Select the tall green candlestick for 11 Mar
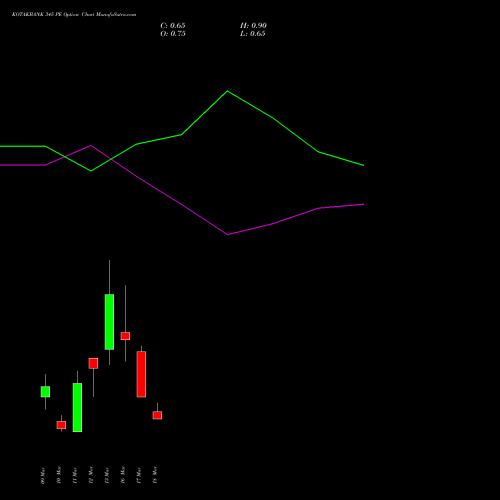This screenshot has height=500, width=500. point(77,407)
